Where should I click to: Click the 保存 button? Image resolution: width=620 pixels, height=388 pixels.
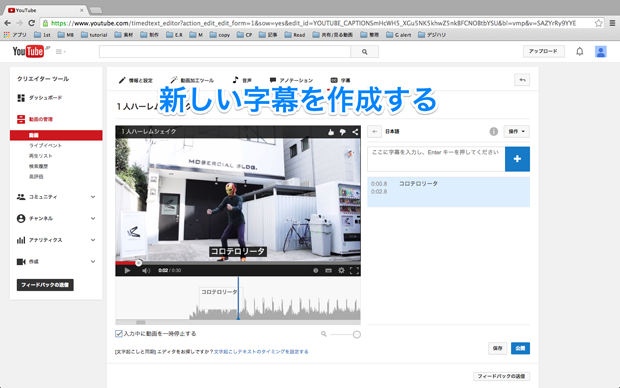pos(497,348)
